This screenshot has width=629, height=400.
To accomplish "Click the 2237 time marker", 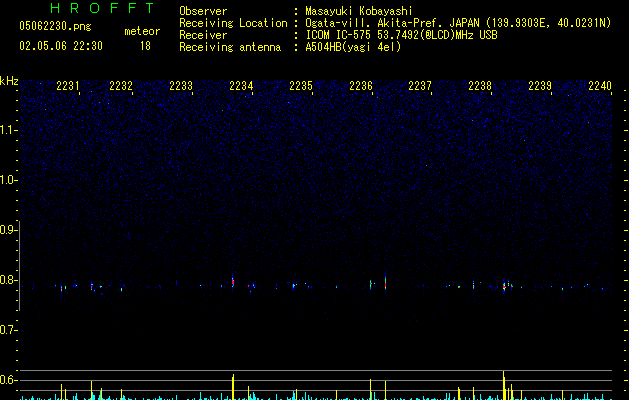I will pos(420,86).
